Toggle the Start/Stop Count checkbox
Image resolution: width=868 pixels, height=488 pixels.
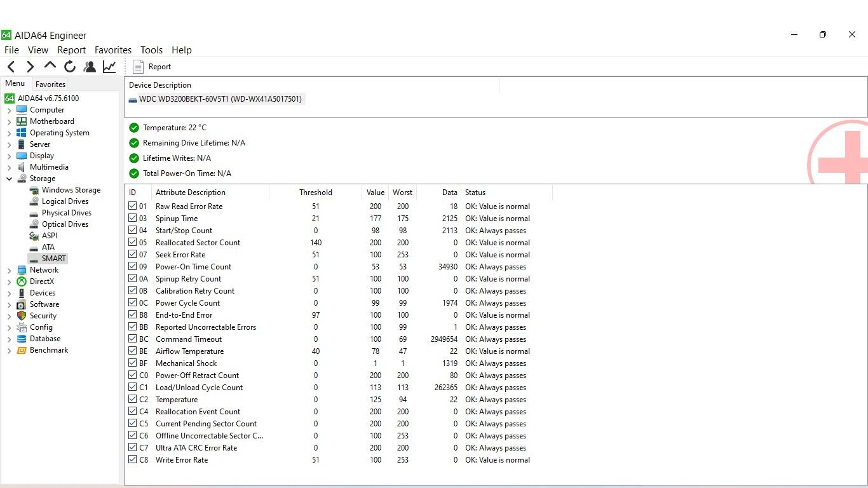tap(132, 230)
